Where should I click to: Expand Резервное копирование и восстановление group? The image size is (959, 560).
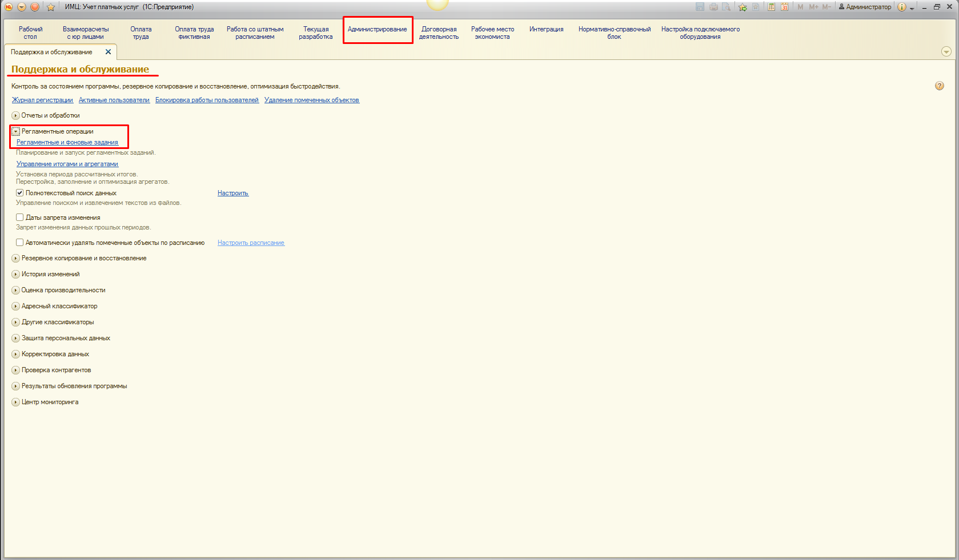click(16, 259)
